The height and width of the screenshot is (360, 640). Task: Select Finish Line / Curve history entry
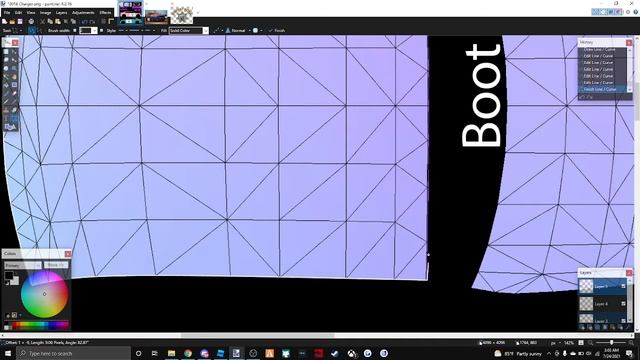(x=602, y=89)
